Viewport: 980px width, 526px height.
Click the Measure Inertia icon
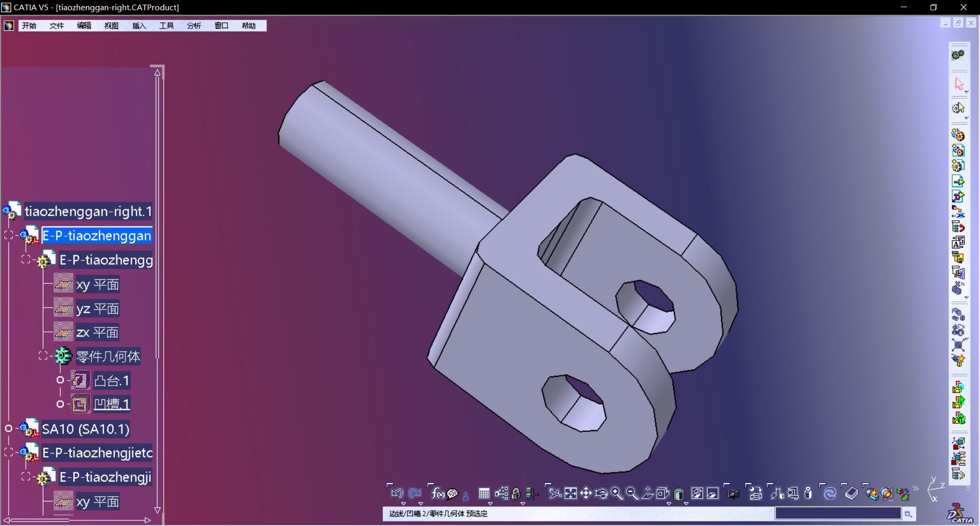coord(808,493)
